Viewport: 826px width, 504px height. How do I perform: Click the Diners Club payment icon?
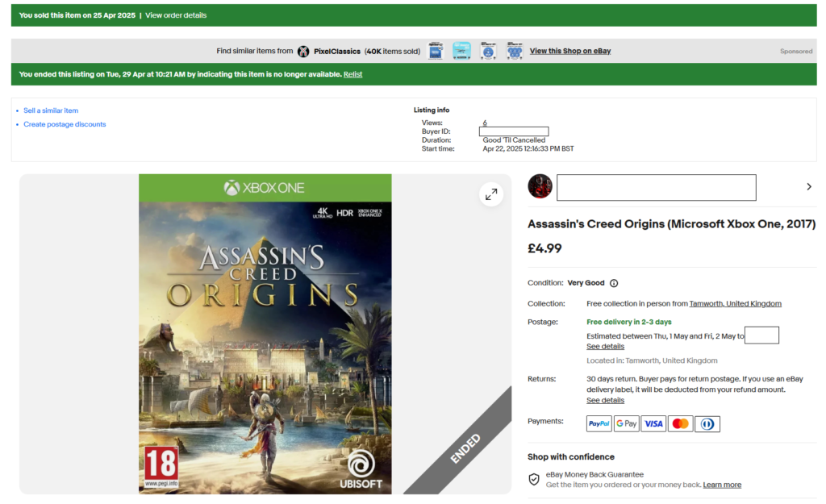tap(707, 424)
